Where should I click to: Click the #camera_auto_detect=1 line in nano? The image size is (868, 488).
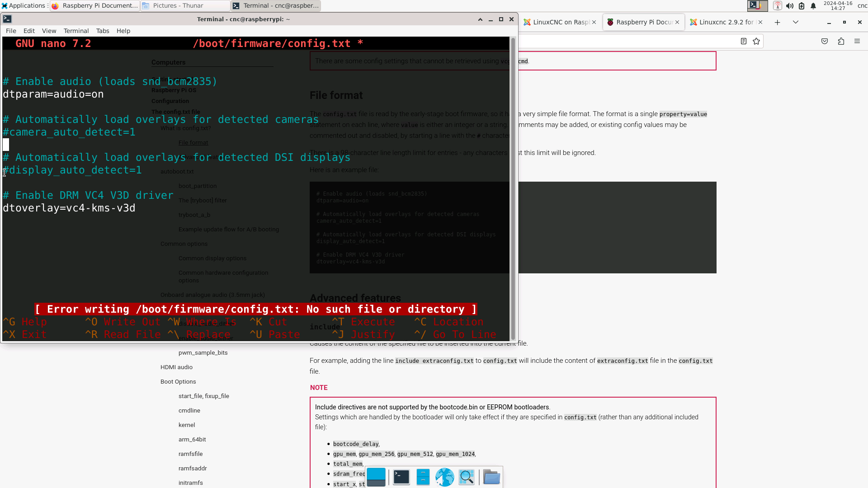click(x=69, y=132)
